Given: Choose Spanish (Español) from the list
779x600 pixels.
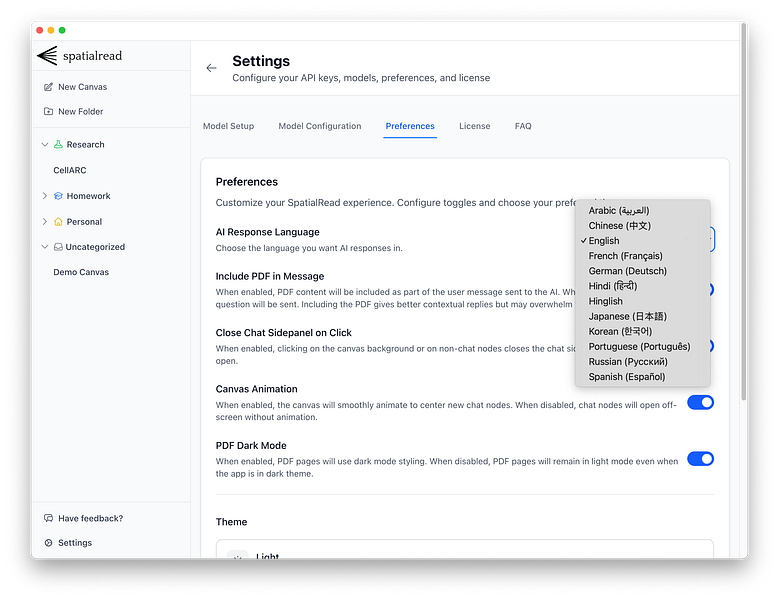Looking at the screenshot, I should click(642, 377).
